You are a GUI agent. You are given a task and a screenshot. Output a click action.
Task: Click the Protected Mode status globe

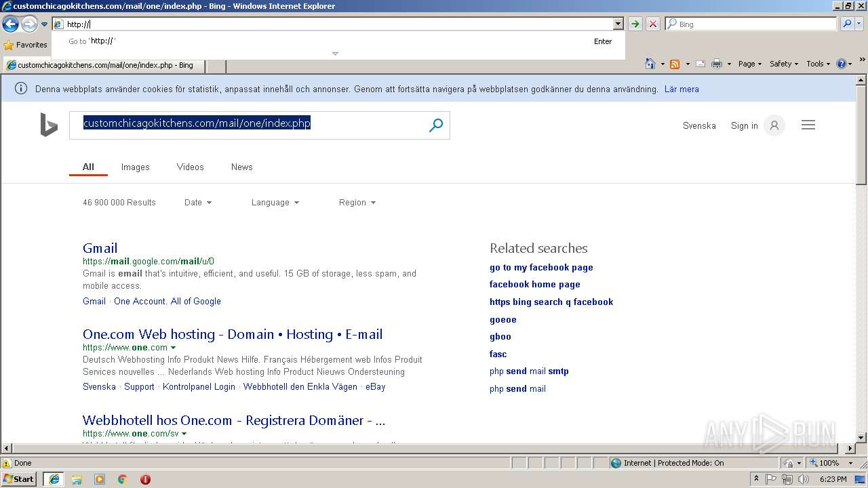tap(616, 463)
